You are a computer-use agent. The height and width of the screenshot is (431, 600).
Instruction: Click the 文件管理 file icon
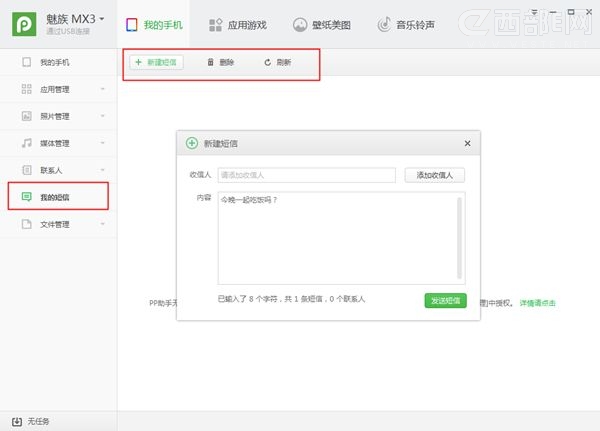tap(27, 225)
